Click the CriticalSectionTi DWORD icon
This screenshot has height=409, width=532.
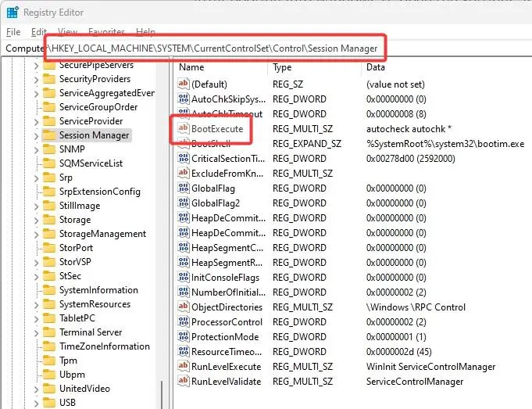click(184, 158)
